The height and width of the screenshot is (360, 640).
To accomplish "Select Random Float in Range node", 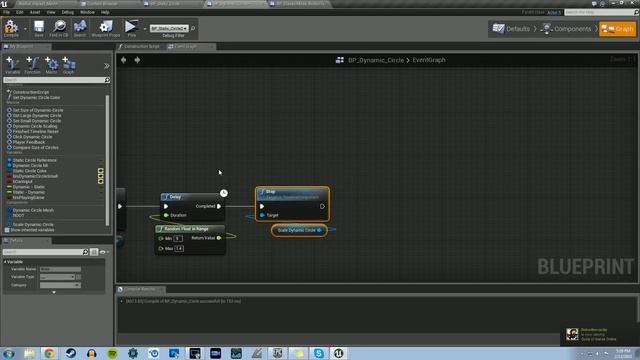I will [x=190, y=229].
